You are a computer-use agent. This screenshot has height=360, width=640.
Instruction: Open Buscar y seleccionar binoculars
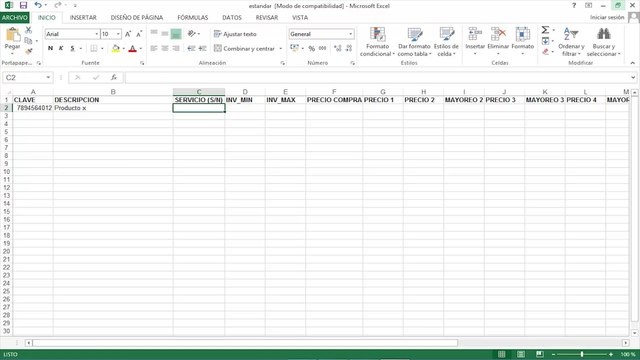604,42
